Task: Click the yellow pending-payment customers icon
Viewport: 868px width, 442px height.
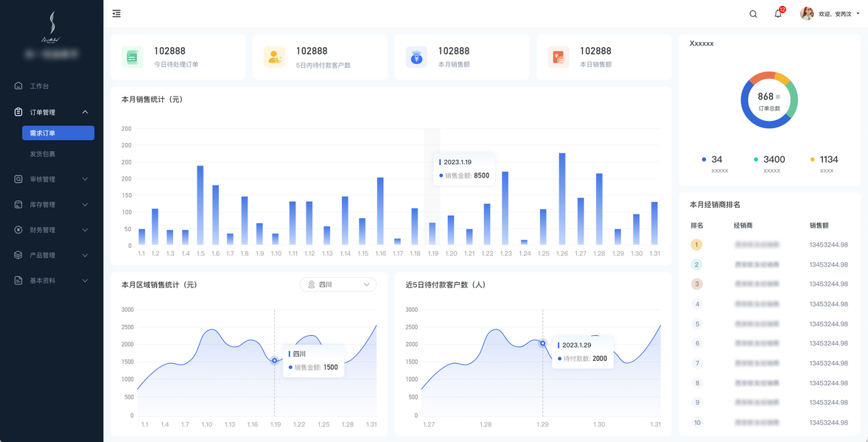Action: [274, 57]
